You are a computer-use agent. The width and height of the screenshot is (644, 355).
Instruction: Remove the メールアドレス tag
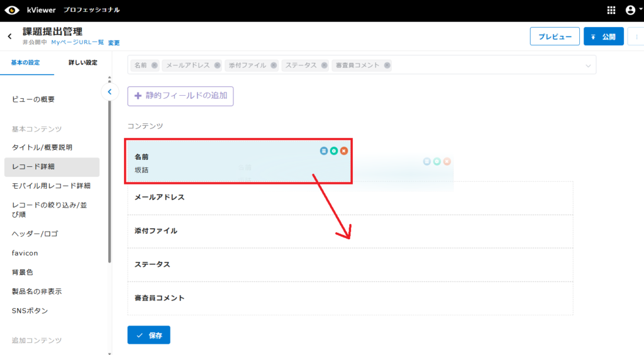pos(218,65)
